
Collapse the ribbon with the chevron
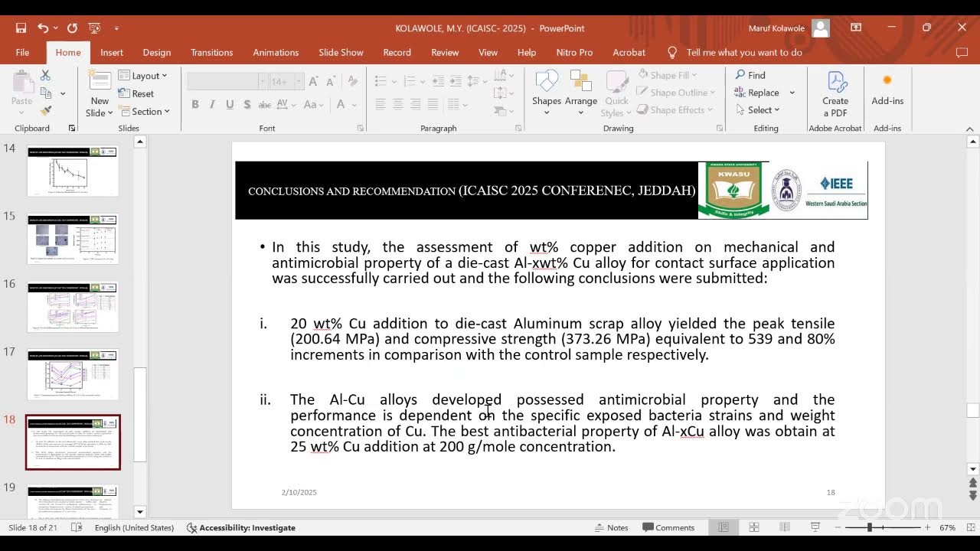(970, 129)
